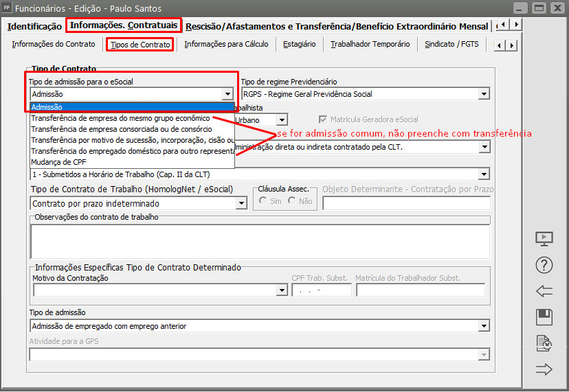Expand Motivo da Contratação dropdown
This screenshot has height=392, width=569.
(x=282, y=290)
